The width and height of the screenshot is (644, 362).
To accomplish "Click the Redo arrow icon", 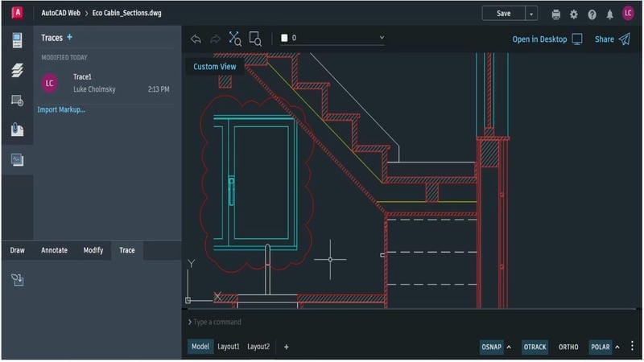I will pos(215,39).
